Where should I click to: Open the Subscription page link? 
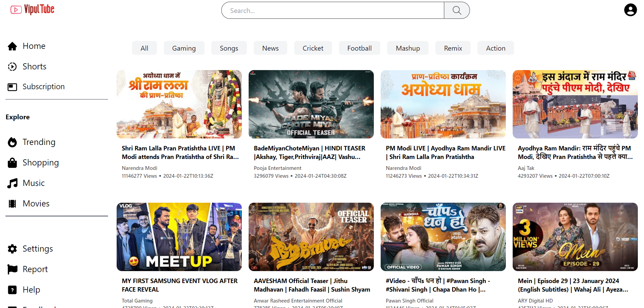tap(43, 87)
